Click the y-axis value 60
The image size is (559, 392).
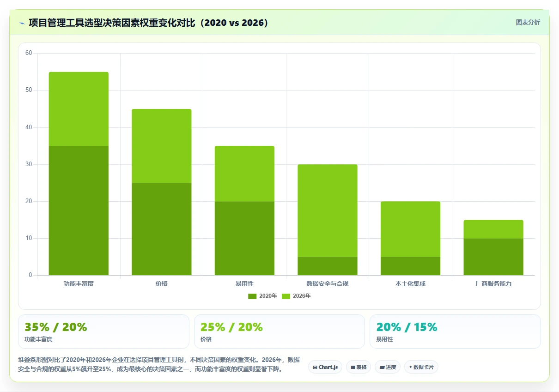(29, 53)
